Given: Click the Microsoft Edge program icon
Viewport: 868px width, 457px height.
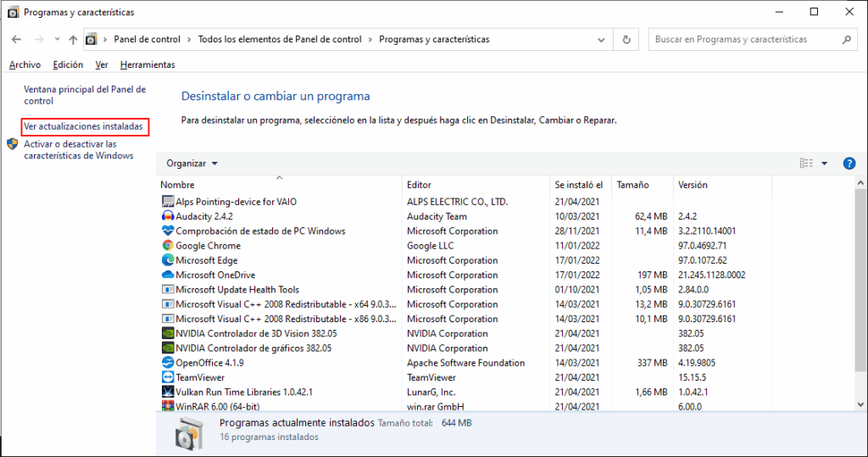Looking at the screenshot, I should [167, 260].
